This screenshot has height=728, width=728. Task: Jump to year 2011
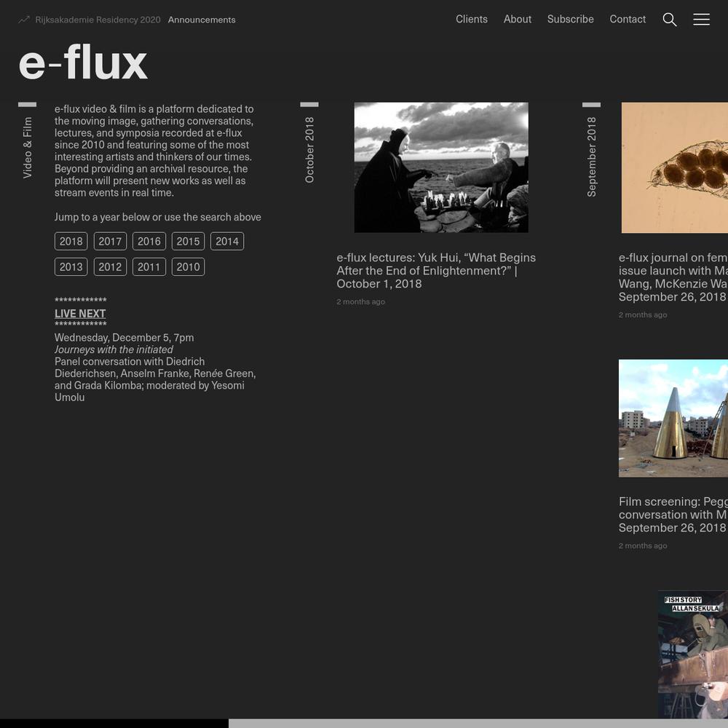coord(149,267)
